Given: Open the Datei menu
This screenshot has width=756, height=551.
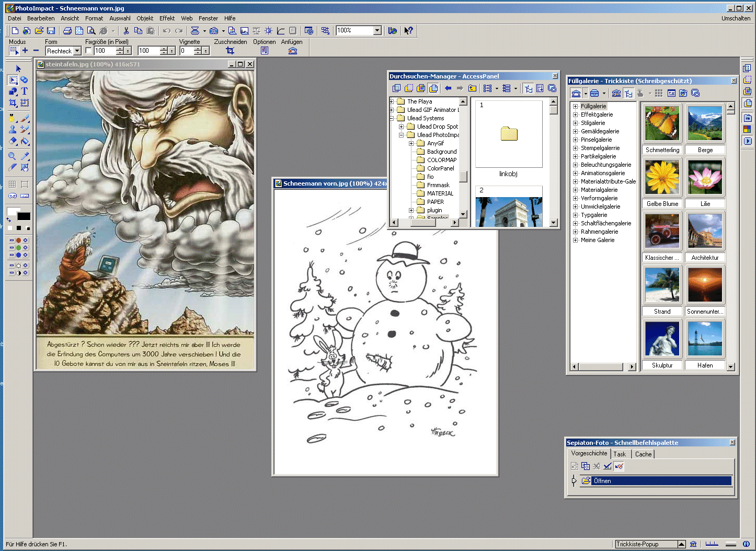Looking at the screenshot, I should coord(15,18).
